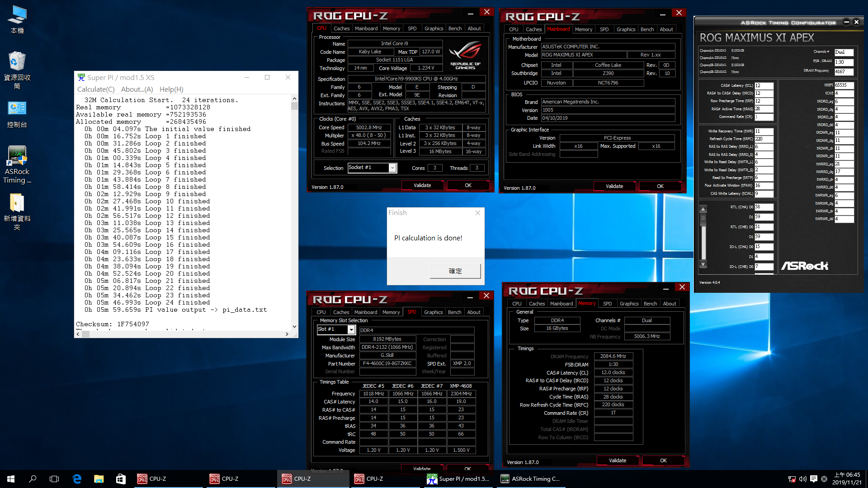Viewport: 868px width, 488px height.
Task: Open Calculate menu in Super PI
Action: tap(96, 89)
